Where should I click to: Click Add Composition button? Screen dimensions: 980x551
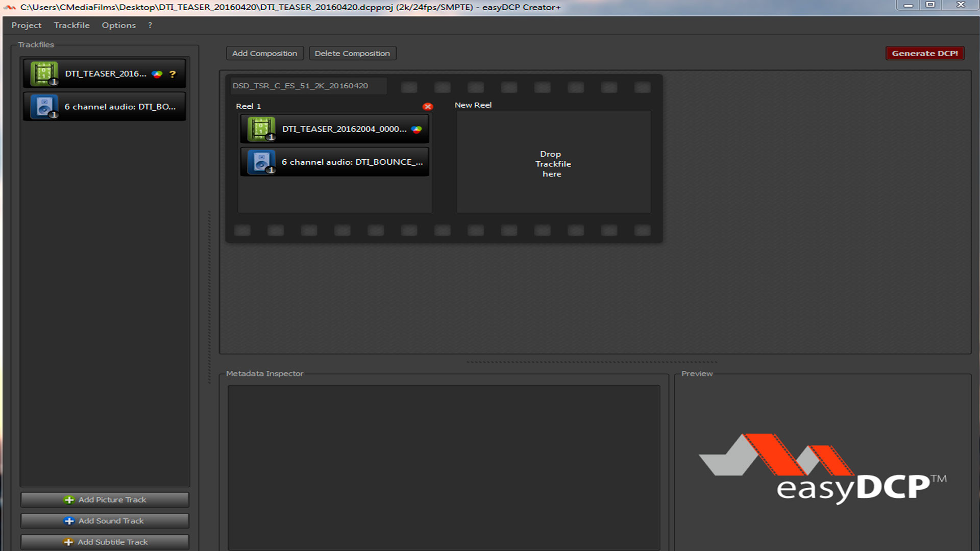pos(264,54)
